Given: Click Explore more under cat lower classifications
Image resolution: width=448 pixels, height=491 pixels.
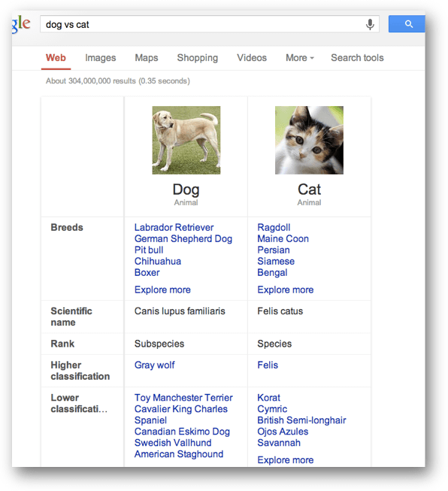Looking at the screenshot, I should click(286, 460).
